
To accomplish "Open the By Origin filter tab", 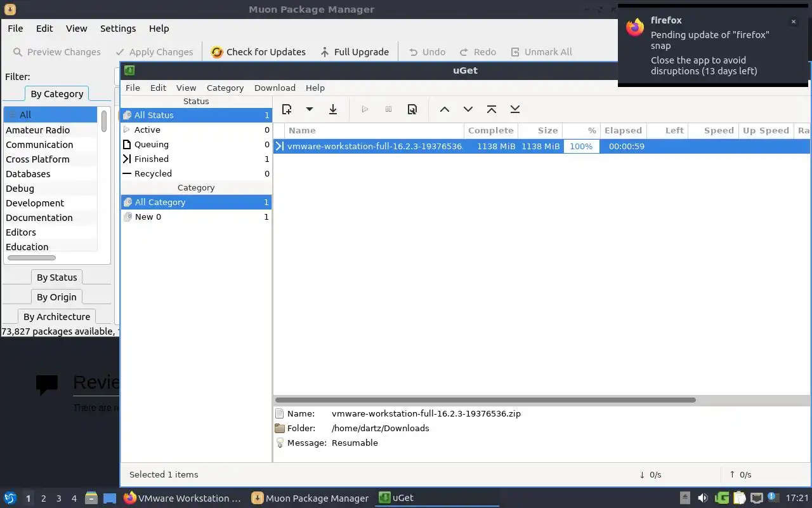I will pos(56,297).
